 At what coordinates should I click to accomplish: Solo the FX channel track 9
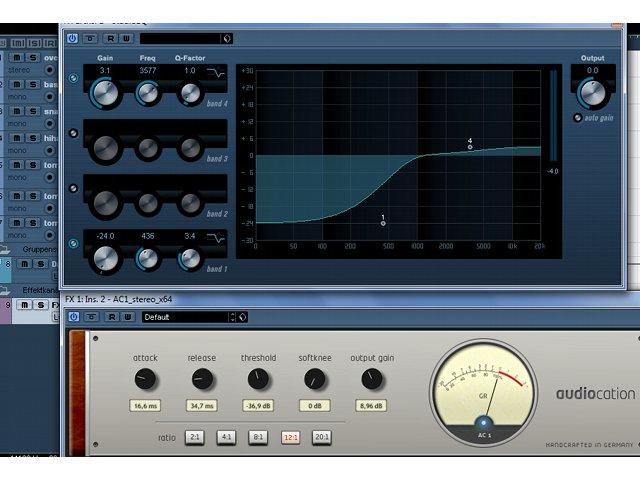(x=40, y=305)
